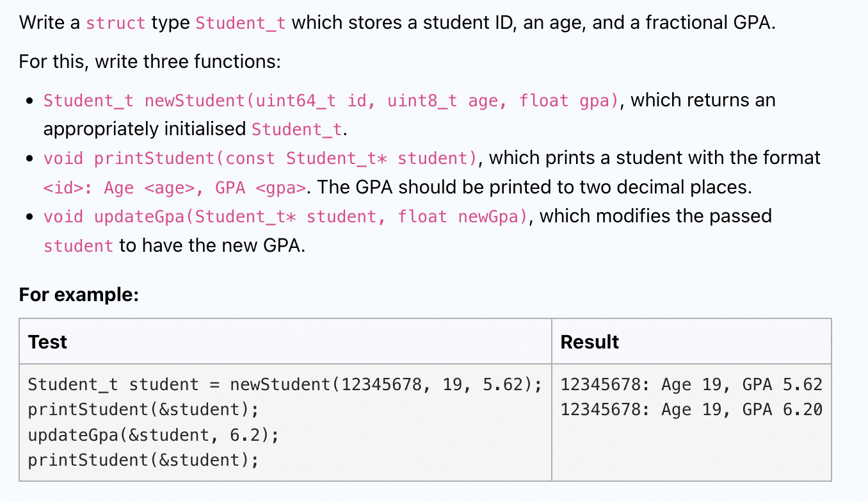This screenshot has width=868, height=501.
Task: Click the pink "student" word in the last bullet
Action: click(x=78, y=246)
